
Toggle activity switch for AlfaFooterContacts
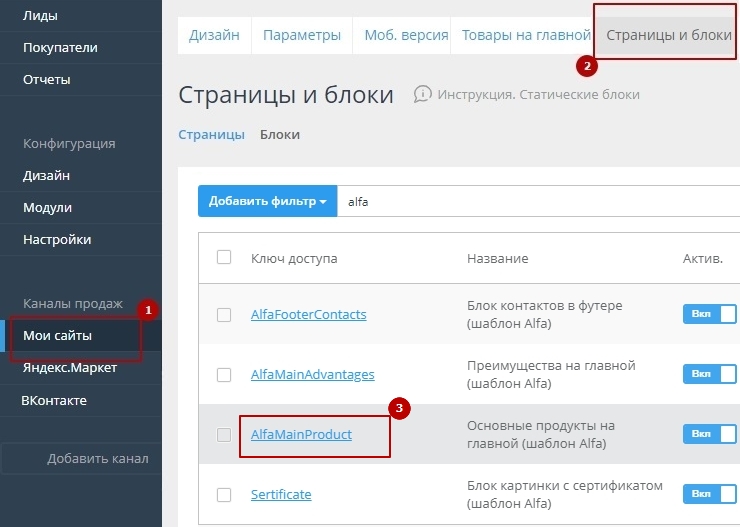(709, 314)
